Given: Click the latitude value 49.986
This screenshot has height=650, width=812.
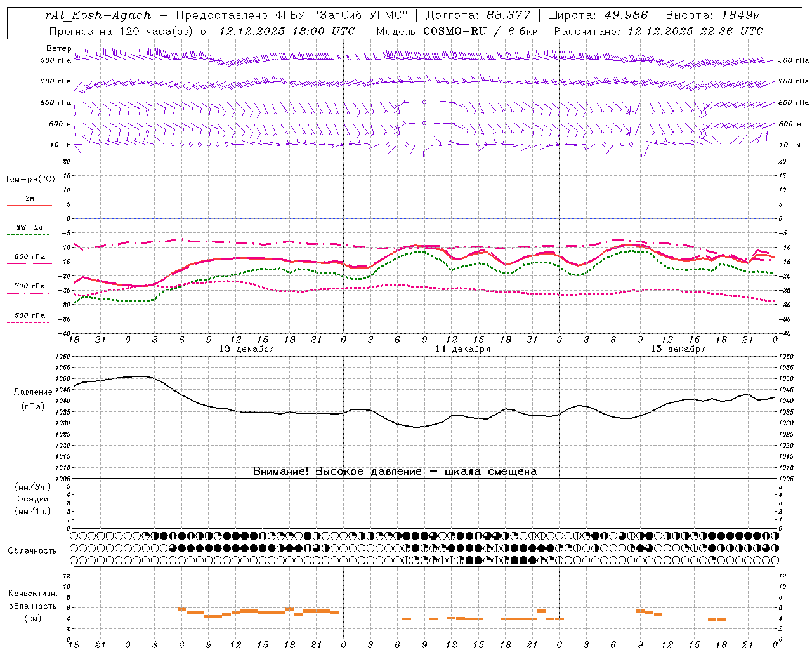Looking at the screenshot, I should click(x=625, y=15).
